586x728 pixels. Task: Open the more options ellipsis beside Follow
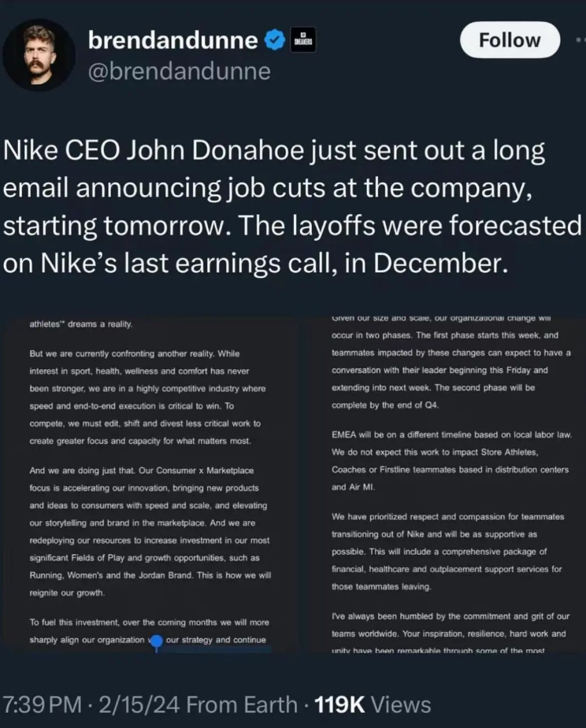(580, 40)
